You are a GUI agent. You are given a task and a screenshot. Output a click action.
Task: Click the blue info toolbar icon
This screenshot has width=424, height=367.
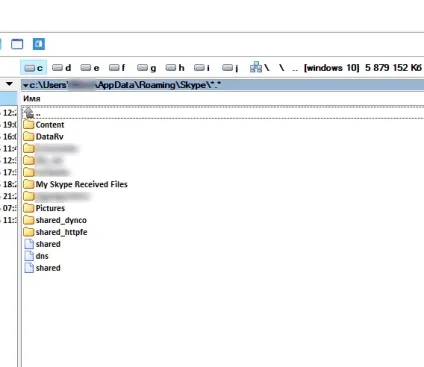[39, 44]
